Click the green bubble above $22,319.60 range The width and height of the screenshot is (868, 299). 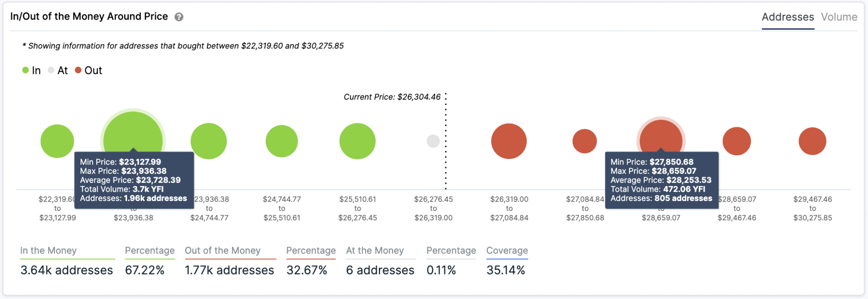57,141
